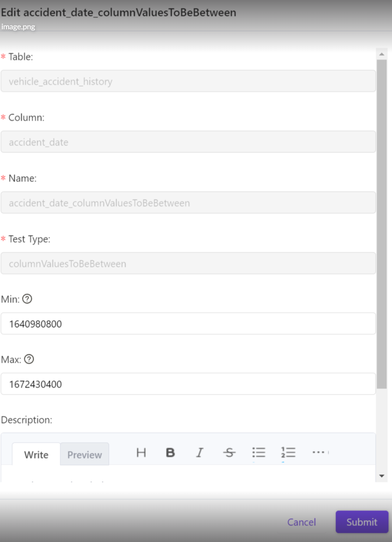Insert a bulleted list

[x=259, y=453]
